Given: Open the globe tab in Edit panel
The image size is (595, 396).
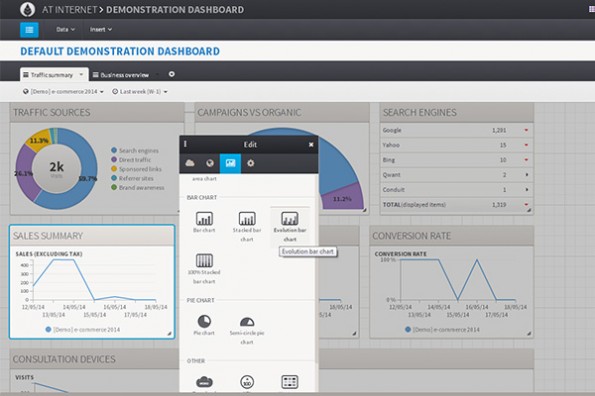Looking at the screenshot, I should (210, 163).
